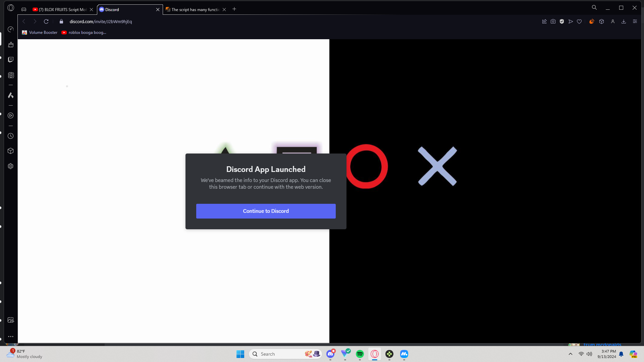Open the black and green circle taskbar app
The width and height of the screenshot is (644, 362).
point(389,354)
